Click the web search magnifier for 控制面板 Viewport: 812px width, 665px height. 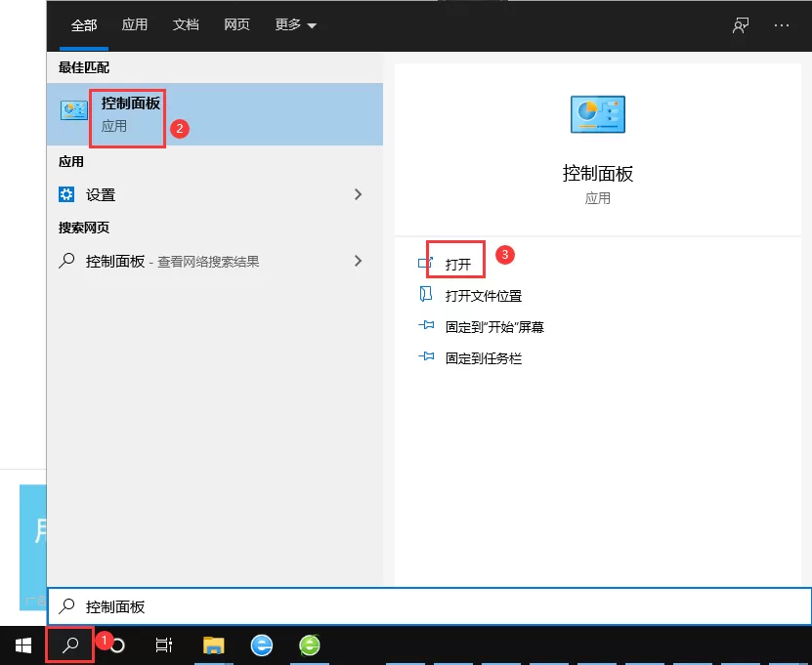point(66,261)
